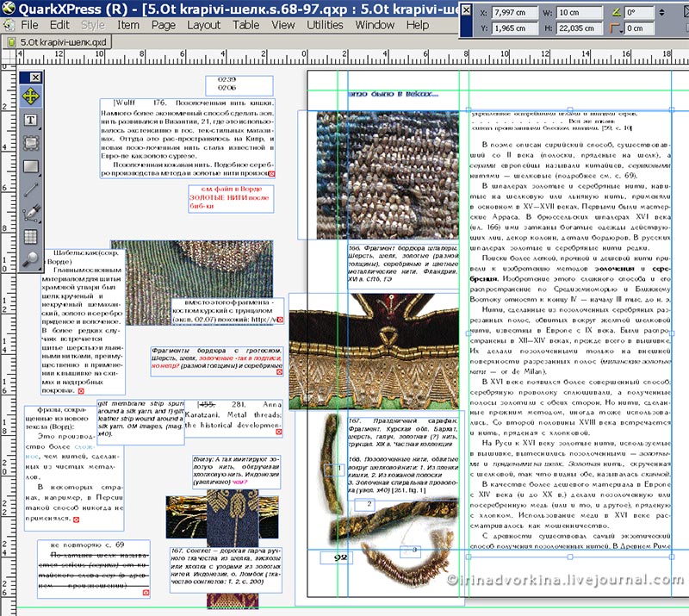Open the File menu
This screenshot has height=616, width=689.
pos(29,25)
